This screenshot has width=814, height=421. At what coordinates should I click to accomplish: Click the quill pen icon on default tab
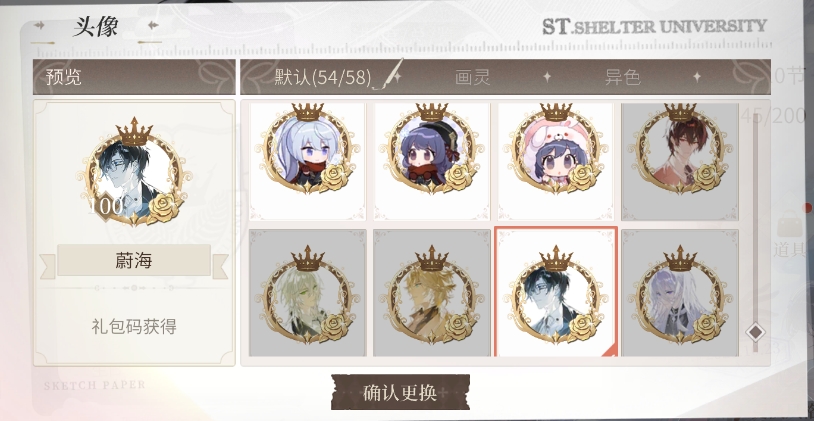tap(387, 74)
